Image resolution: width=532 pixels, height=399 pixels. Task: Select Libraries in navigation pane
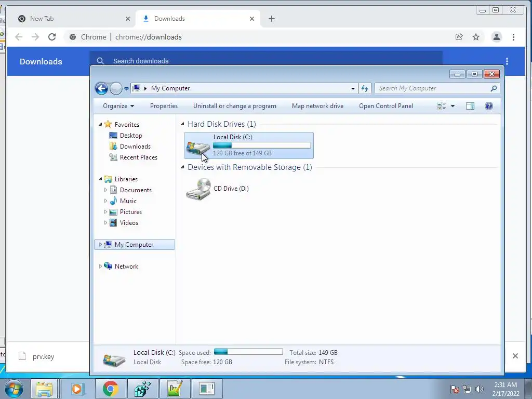pyautogui.click(x=126, y=179)
